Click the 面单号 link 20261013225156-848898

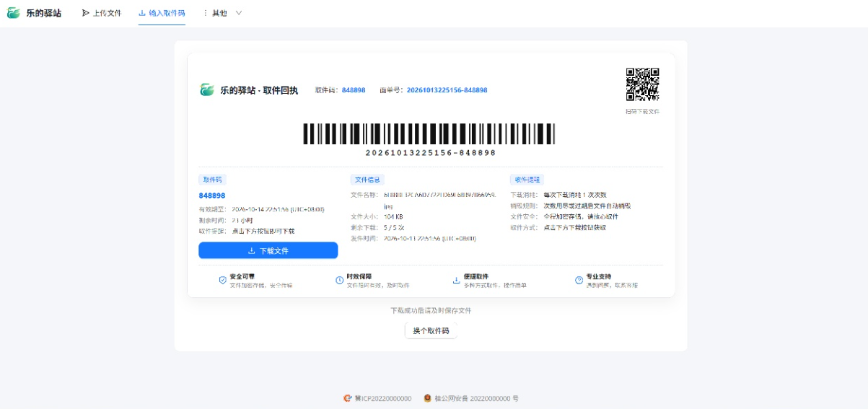(x=447, y=90)
